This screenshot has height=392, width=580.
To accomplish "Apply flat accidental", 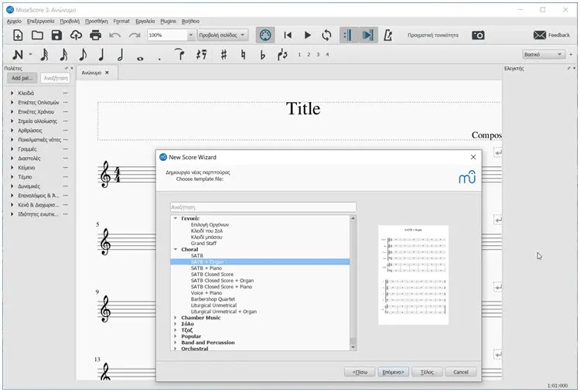I will tap(263, 55).
